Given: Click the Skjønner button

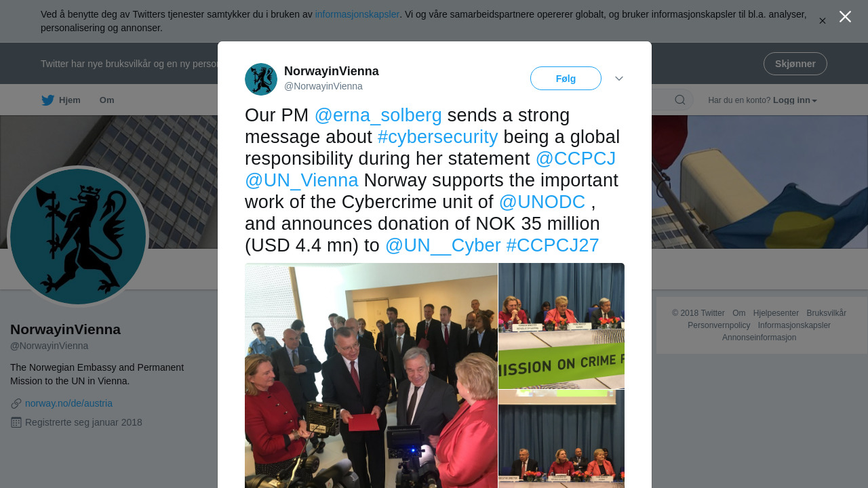Looking at the screenshot, I should (x=795, y=64).
